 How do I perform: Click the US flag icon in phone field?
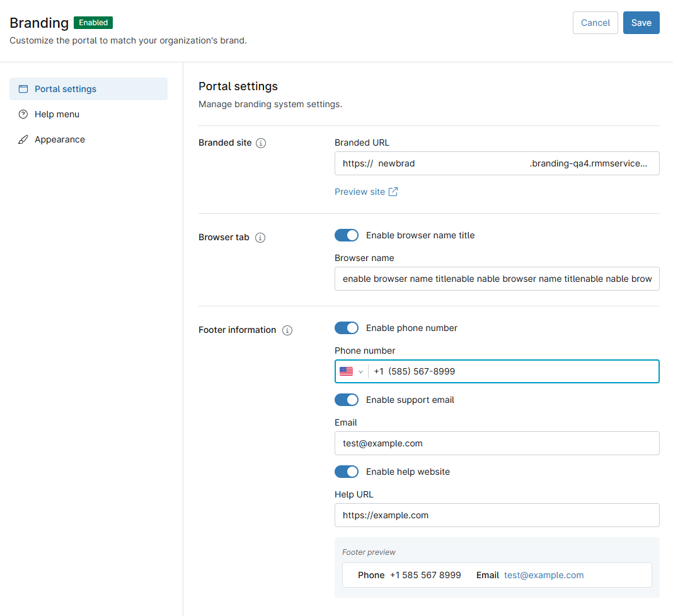coord(346,371)
